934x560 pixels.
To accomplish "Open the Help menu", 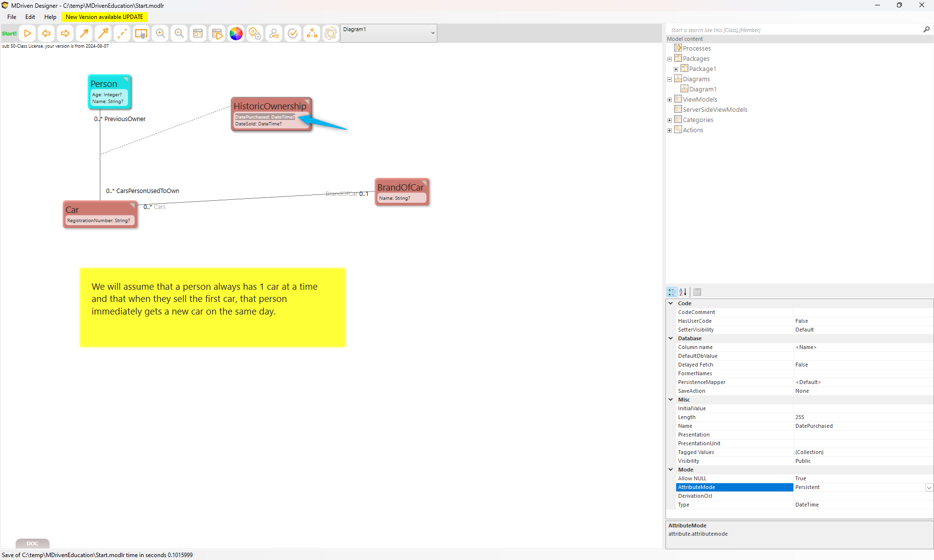I will coord(50,17).
